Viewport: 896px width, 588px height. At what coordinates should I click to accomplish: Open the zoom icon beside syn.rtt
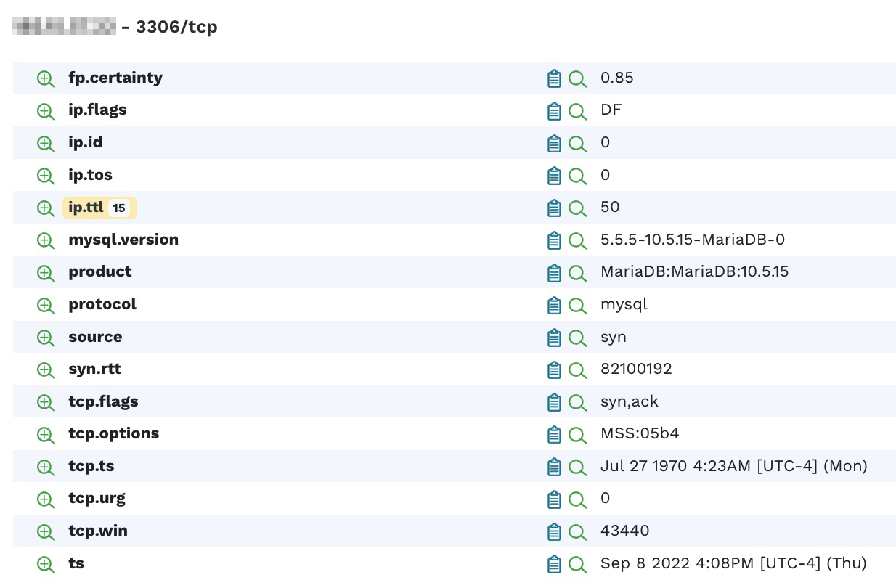coord(45,369)
